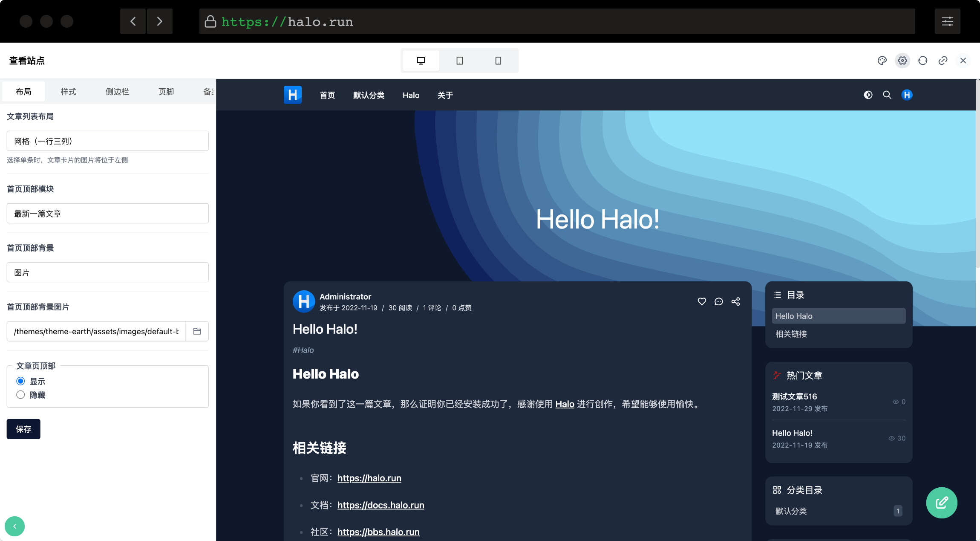Image resolution: width=980 pixels, height=541 pixels.
Task: Open search on the site navbar
Action: point(887,95)
